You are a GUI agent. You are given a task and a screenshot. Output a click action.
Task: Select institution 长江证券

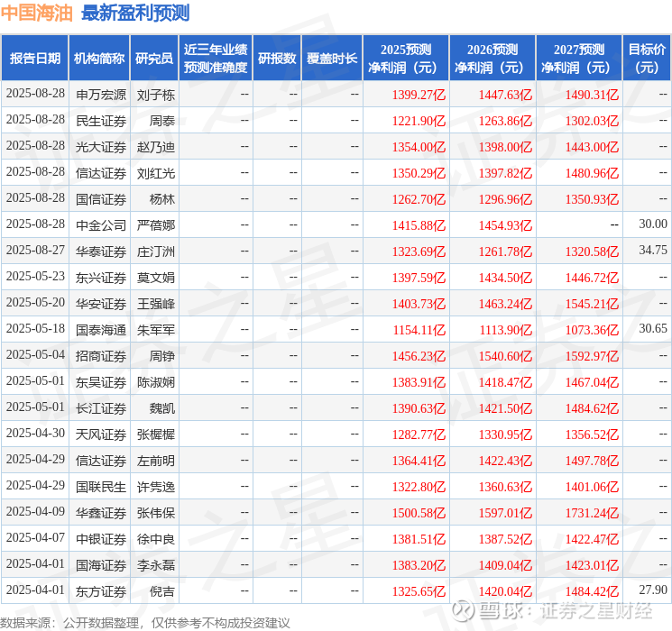pyautogui.click(x=101, y=408)
